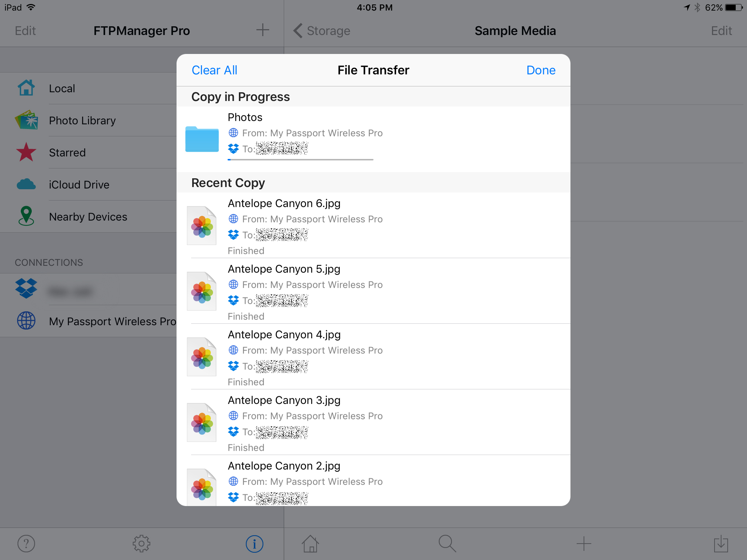Click Dropbox icon under Antelope Canyon 4.jpg
The height and width of the screenshot is (560, 747).
233,366
